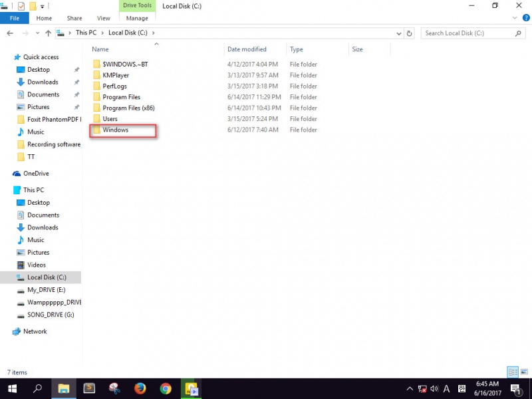532x399 pixels.
Task: Open My_DRIVE (E:) in navigation pane
Action: pos(46,290)
